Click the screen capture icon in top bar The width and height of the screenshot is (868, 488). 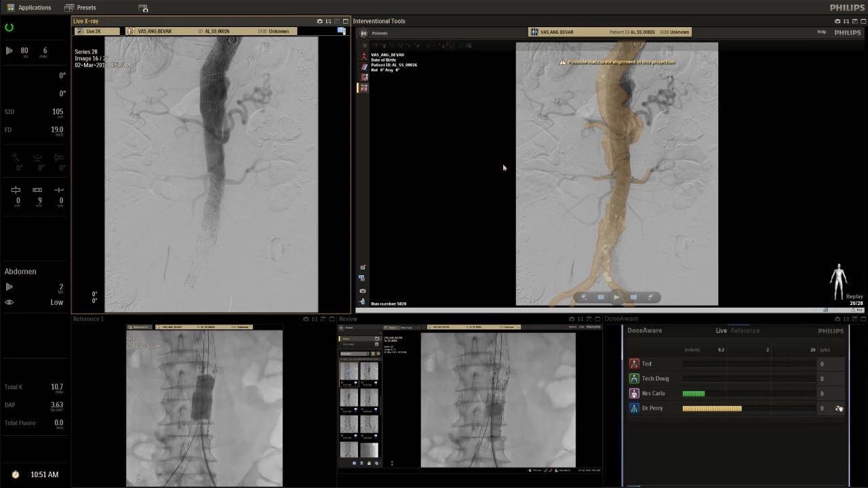pyautogui.click(x=143, y=8)
